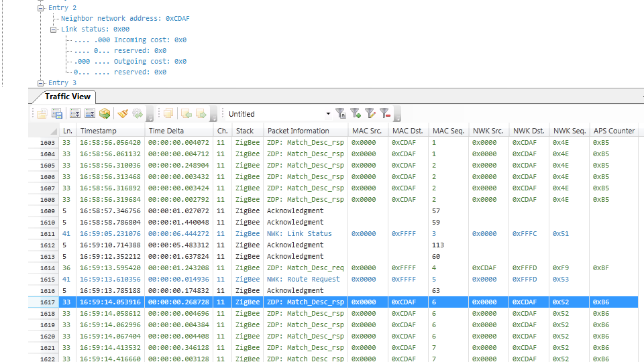Click the greyed gear with arrows icon
The height and width of the screenshot is (362, 644).
click(138, 114)
